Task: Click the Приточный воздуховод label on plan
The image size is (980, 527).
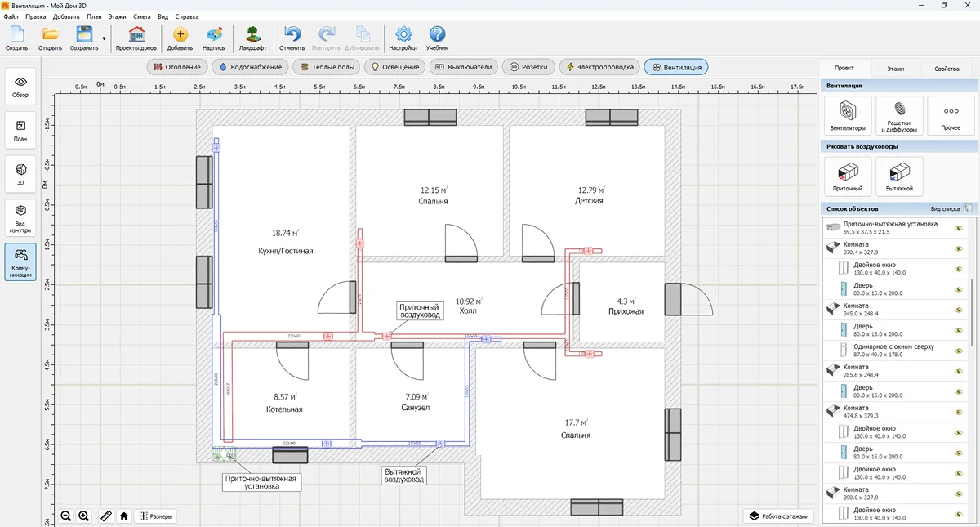Action: click(x=420, y=310)
